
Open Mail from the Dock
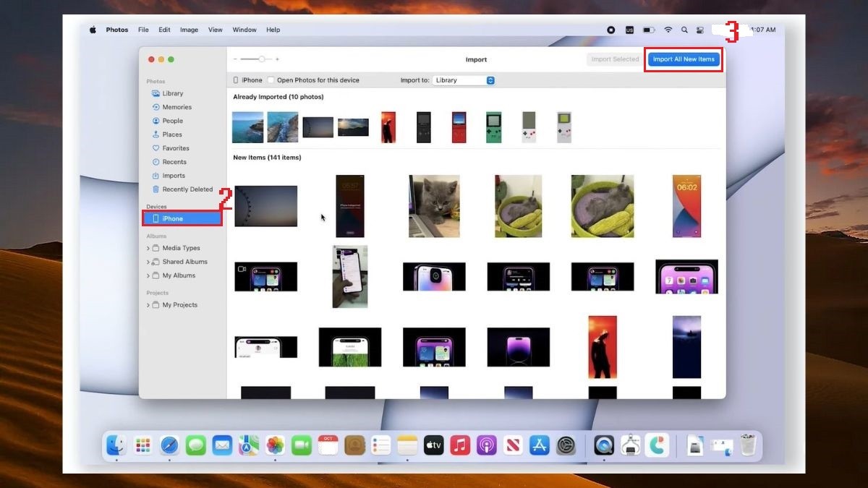tap(222, 445)
